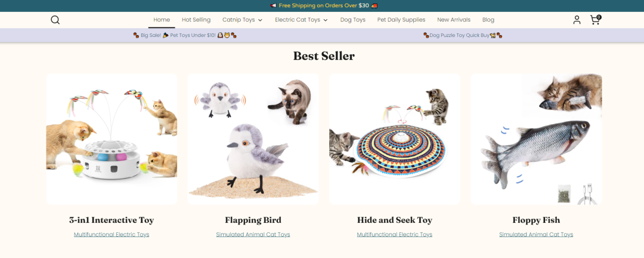644x258 pixels.
Task: Select the Floppy Fish product image
Action: coord(536,139)
